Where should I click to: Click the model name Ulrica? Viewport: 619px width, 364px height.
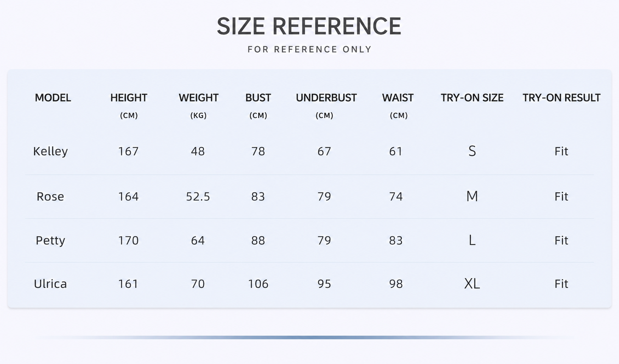pos(50,284)
